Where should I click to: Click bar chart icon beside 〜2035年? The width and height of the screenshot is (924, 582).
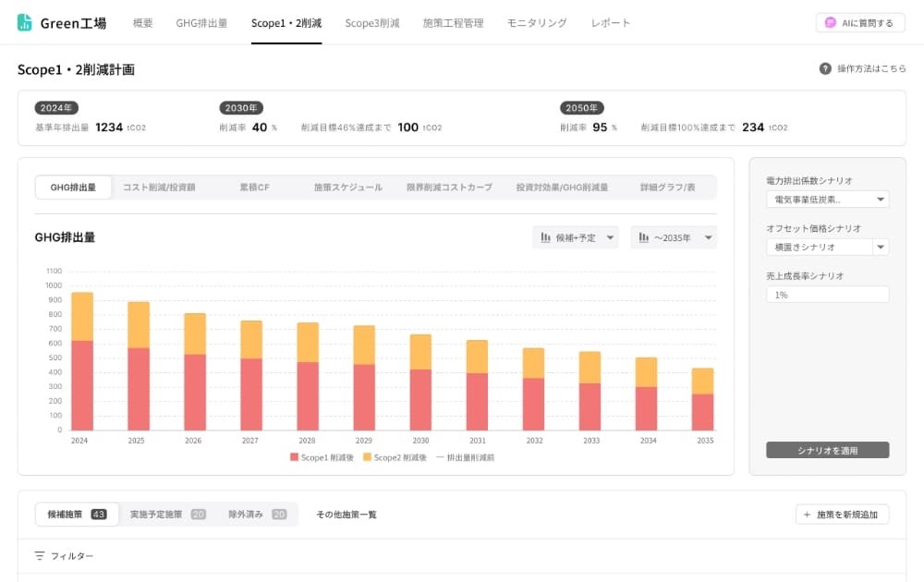tap(644, 237)
